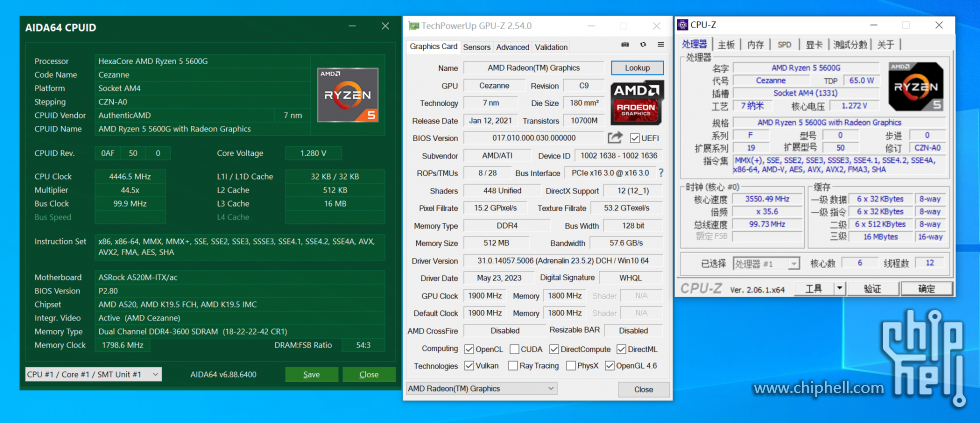Close the CPU-Z window

[x=939, y=25]
